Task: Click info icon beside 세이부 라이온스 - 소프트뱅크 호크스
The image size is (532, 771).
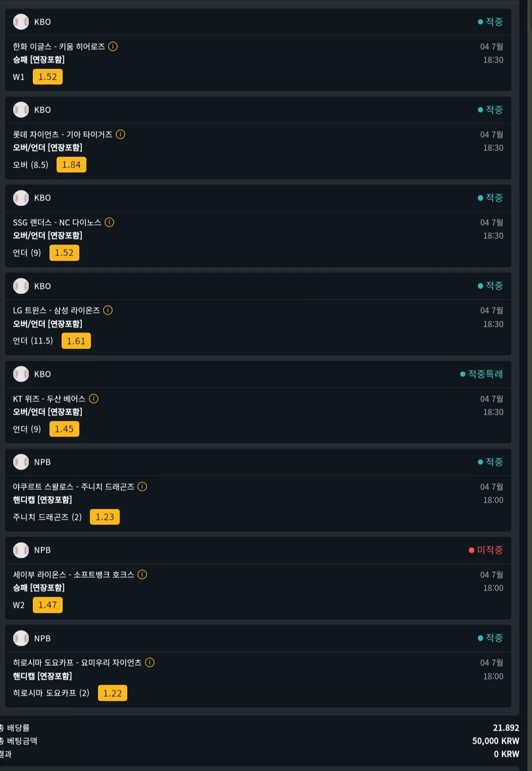Action: (142, 574)
